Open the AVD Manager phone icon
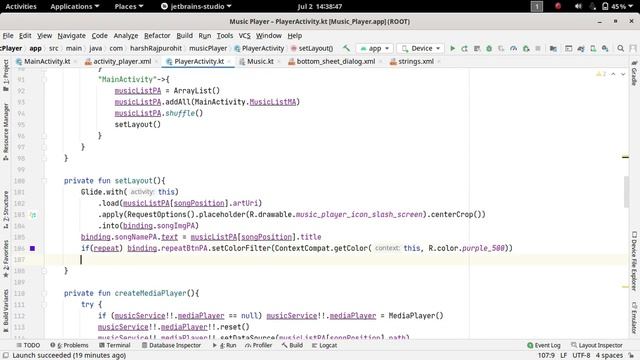Screen dimensions: 640x360 [593, 48]
